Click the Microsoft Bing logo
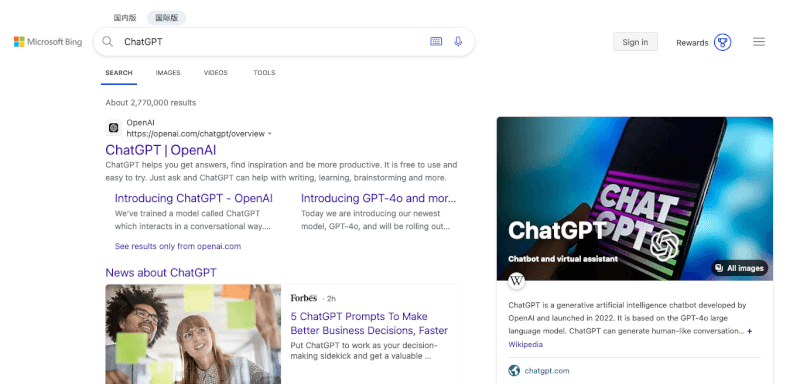The width and height of the screenshot is (800, 384). pos(48,42)
